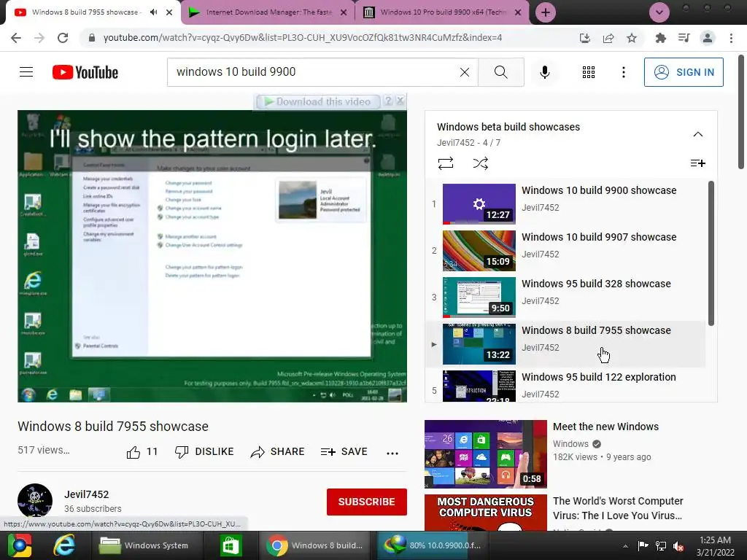The image size is (747, 560).
Task: Click Download this video IDM button
Action: click(x=318, y=101)
